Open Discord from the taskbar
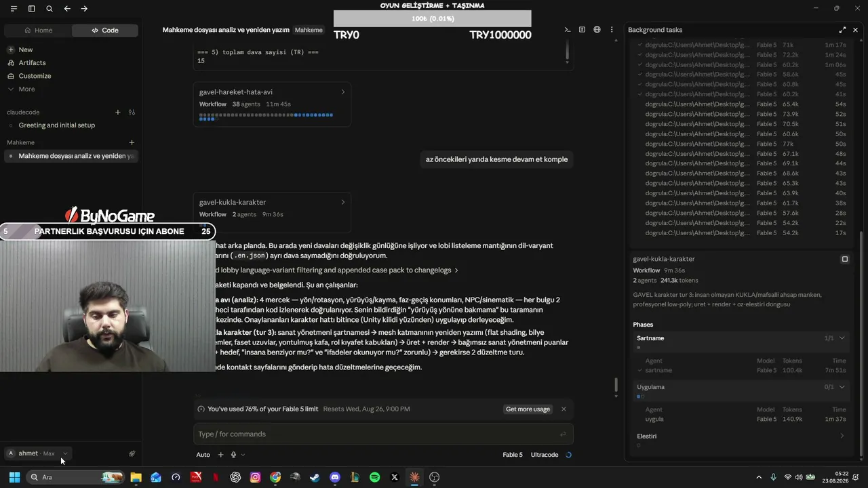This screenshot has height=488, width=868. (x=334, y=477)
